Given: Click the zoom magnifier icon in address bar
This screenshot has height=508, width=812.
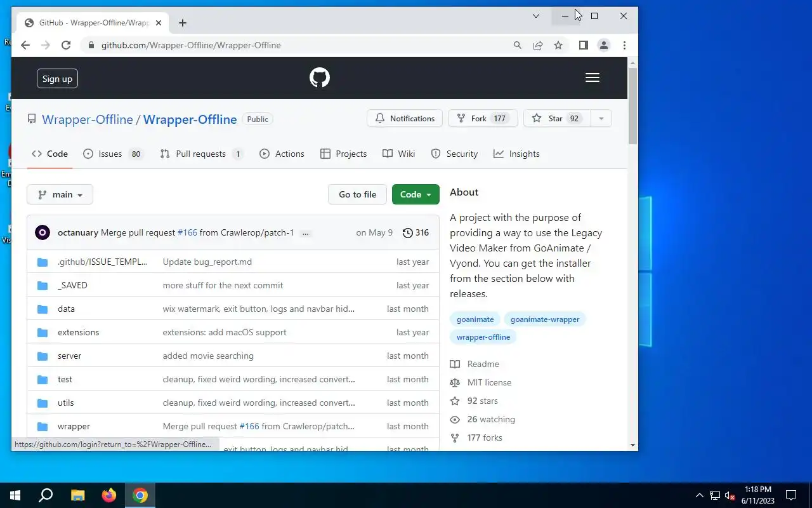Looking at the screenshot, I should tap(518, 45).
